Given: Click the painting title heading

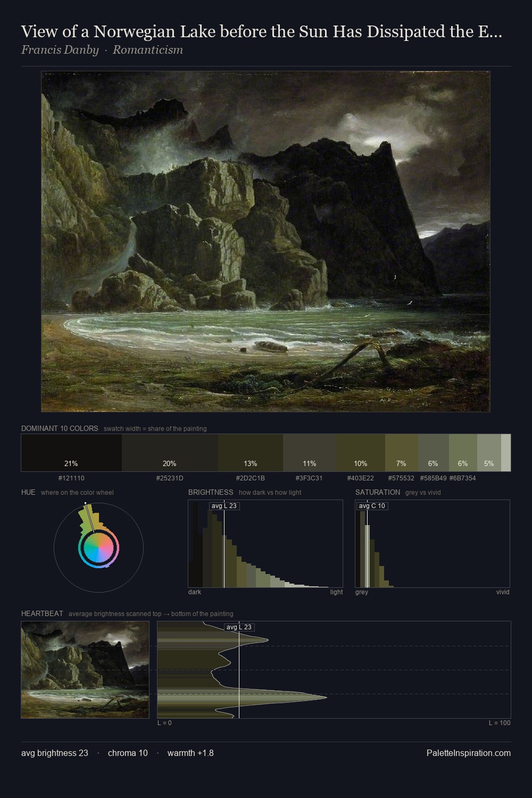Looking at the screenshot, I should click(x=261, y=32).
